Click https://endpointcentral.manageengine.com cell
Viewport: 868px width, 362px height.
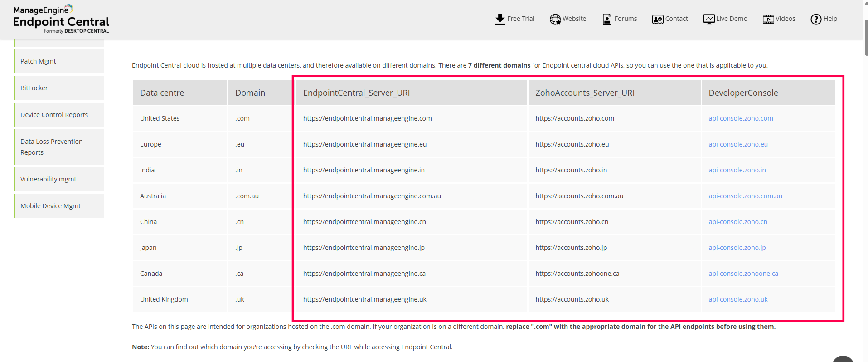pyautogui.click(x=412, y=118)
